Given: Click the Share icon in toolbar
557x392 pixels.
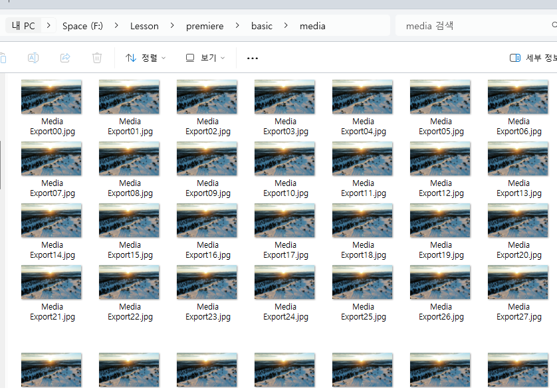Looking at the screenshot, I should pos(65,58).
